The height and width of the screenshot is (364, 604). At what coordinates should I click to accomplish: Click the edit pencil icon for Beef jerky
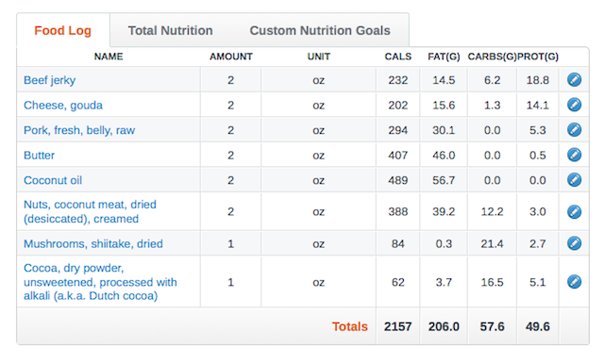click(574, 79)
